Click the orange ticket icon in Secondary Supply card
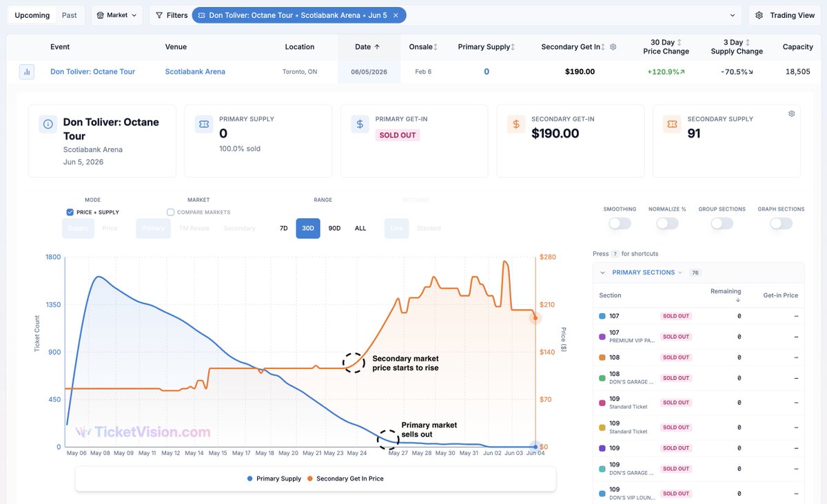This screenshot has height=504, width=827. [672, 124]
